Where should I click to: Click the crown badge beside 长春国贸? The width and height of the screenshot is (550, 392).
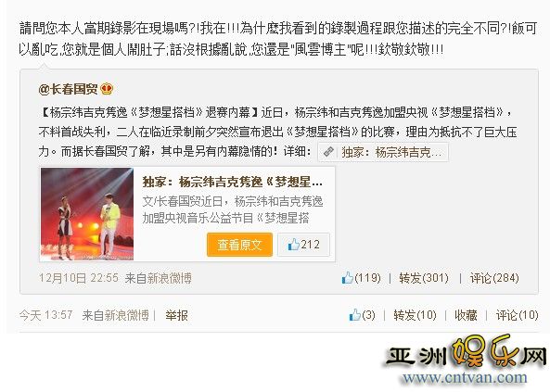point(107,89)
